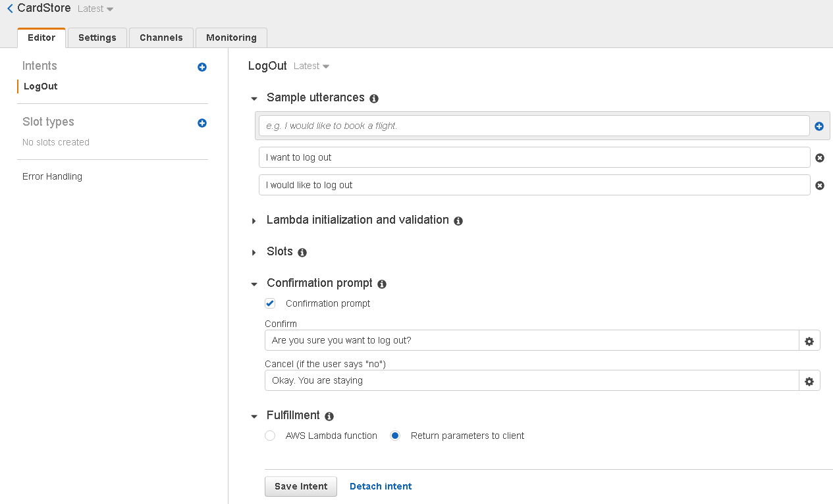
Task: Click the plus icon next to Intents
Action: coord(202,67)
